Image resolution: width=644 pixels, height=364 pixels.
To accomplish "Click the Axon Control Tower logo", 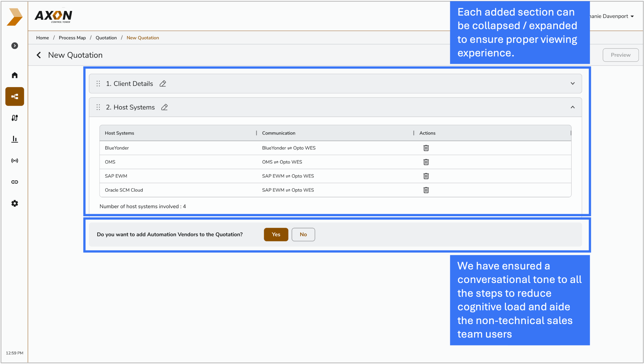I will 54,16.
